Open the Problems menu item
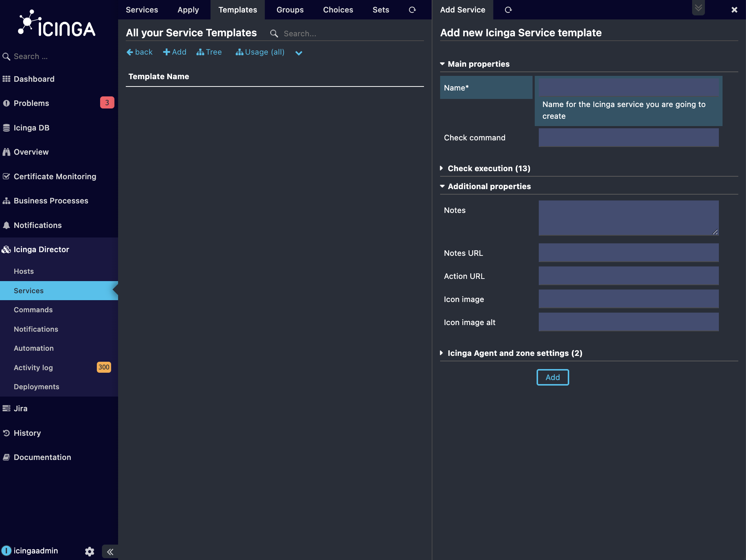The width and height of the screenshot is (746, 560). 31,103
